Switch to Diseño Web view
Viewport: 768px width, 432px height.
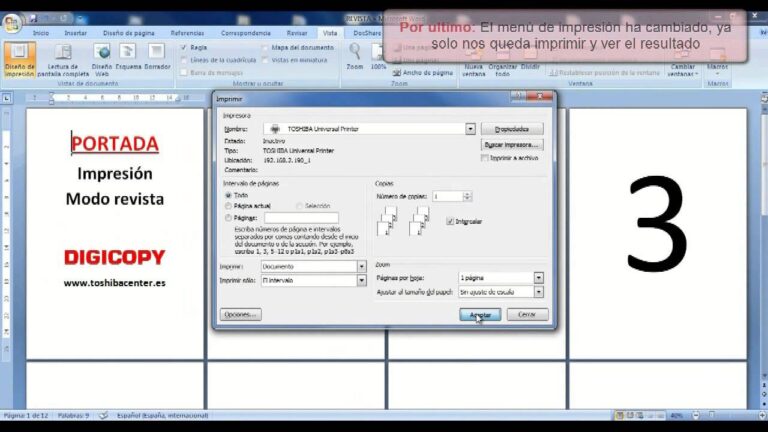(x=102, y=59)
